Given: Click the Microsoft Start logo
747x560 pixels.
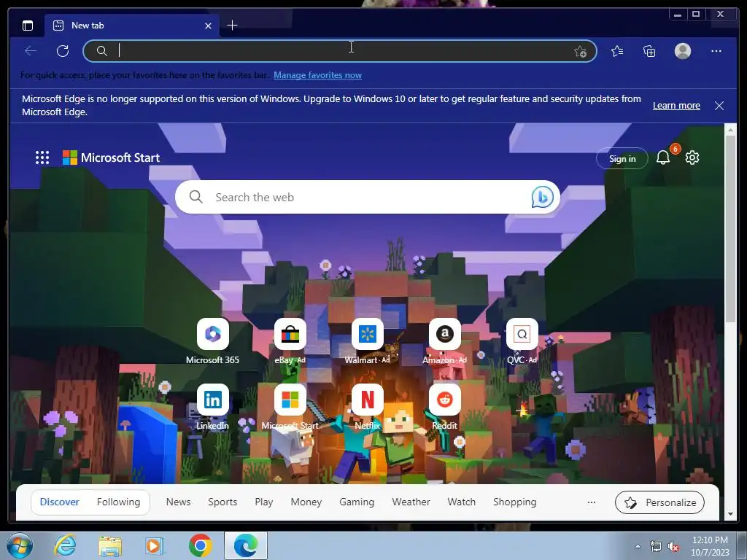Looking at the screenshot, I should (111, 157).
